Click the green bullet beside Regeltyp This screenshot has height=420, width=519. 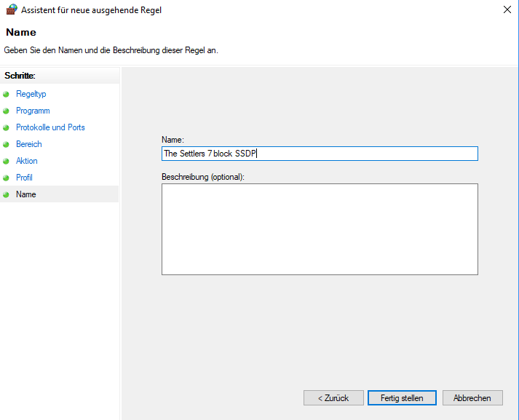[x=7, y=95]
